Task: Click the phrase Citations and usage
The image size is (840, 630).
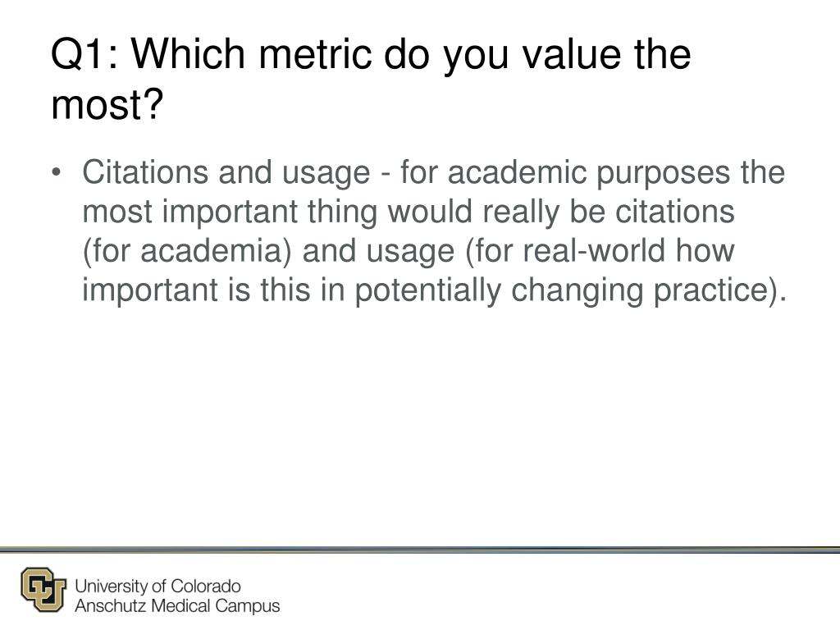Action: (226, 173)
